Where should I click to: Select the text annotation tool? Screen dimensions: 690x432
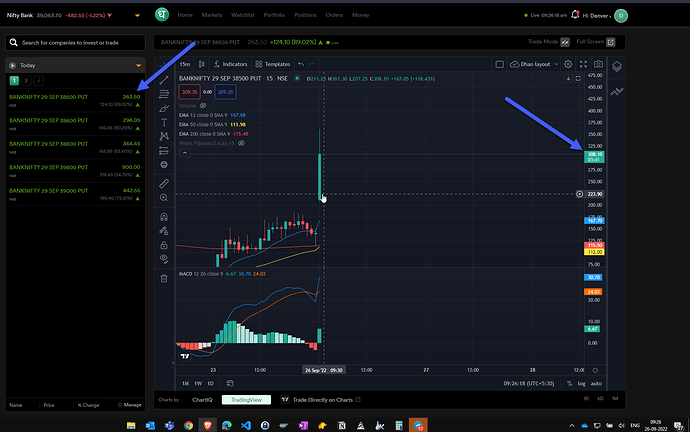coord(164,122)
